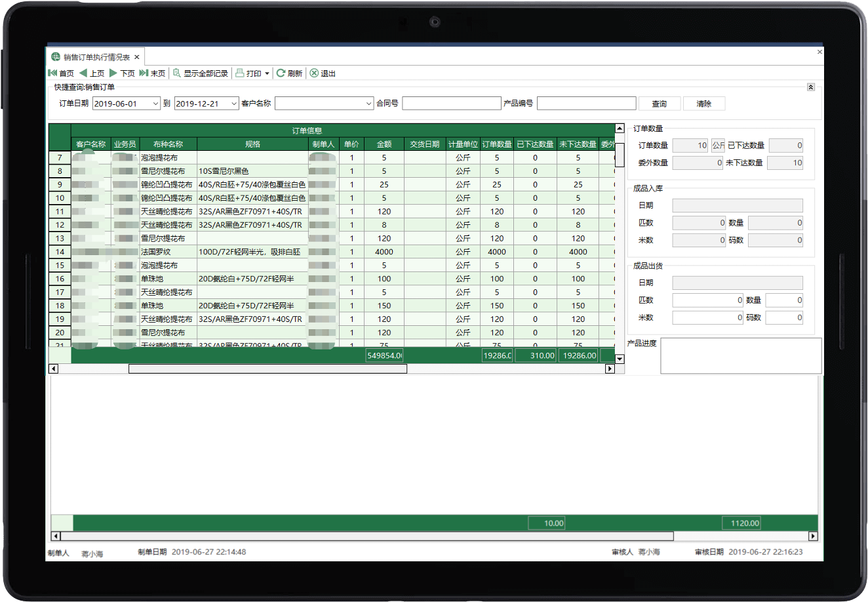Click the 打印 print icon
This screenshot has height=602, width=868.
point(240,73)
